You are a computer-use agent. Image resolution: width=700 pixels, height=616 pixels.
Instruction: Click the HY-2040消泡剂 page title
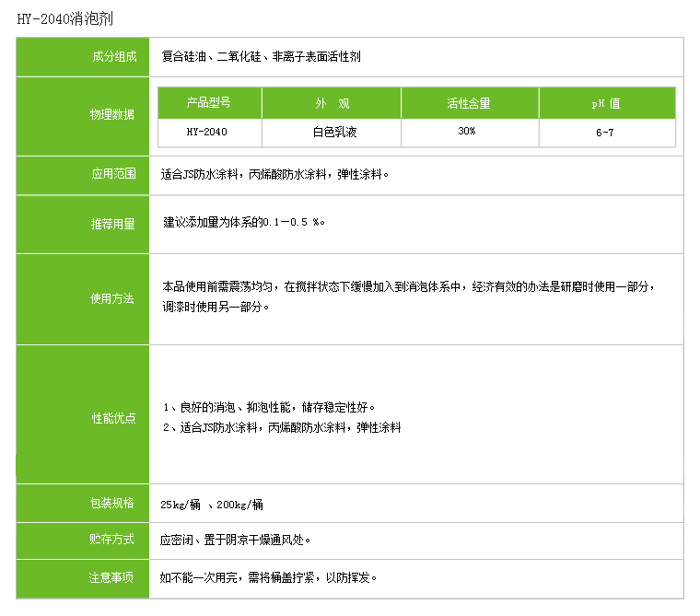[66, 18]
